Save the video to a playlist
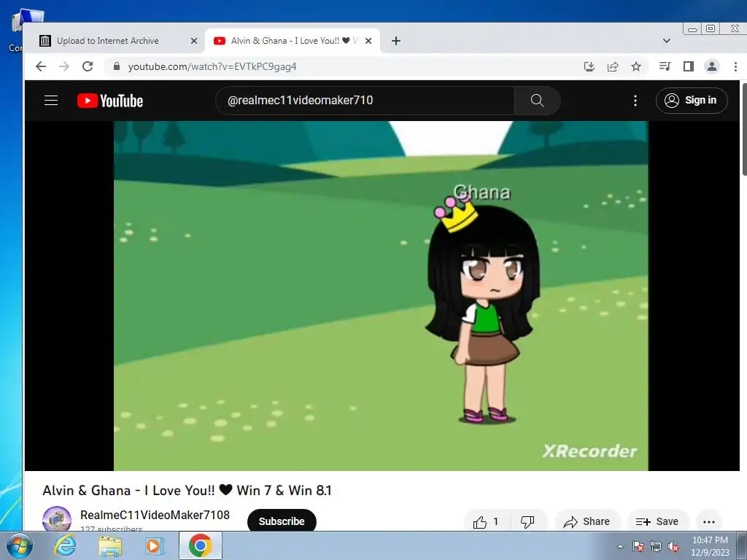 (657, 522)
